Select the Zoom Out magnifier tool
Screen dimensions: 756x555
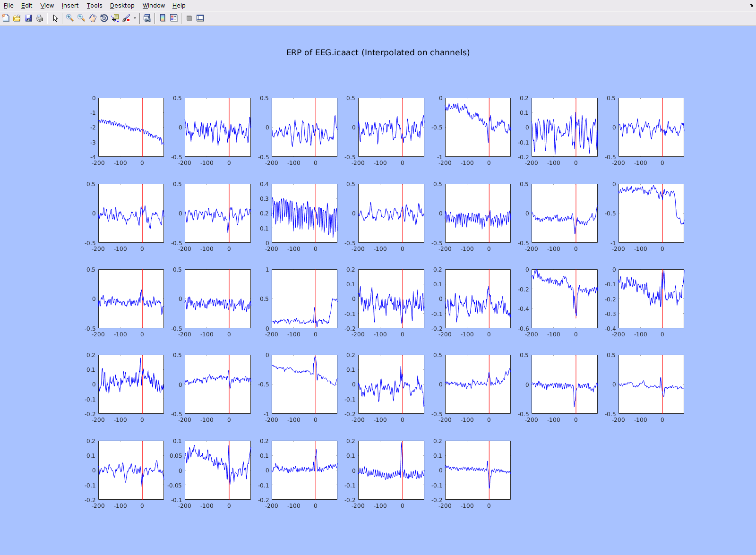[x=80, y=18]
